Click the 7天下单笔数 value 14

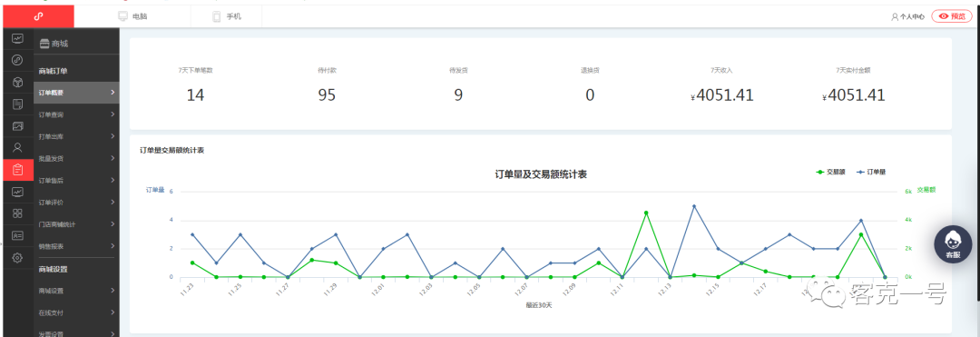tap(195, 95)
